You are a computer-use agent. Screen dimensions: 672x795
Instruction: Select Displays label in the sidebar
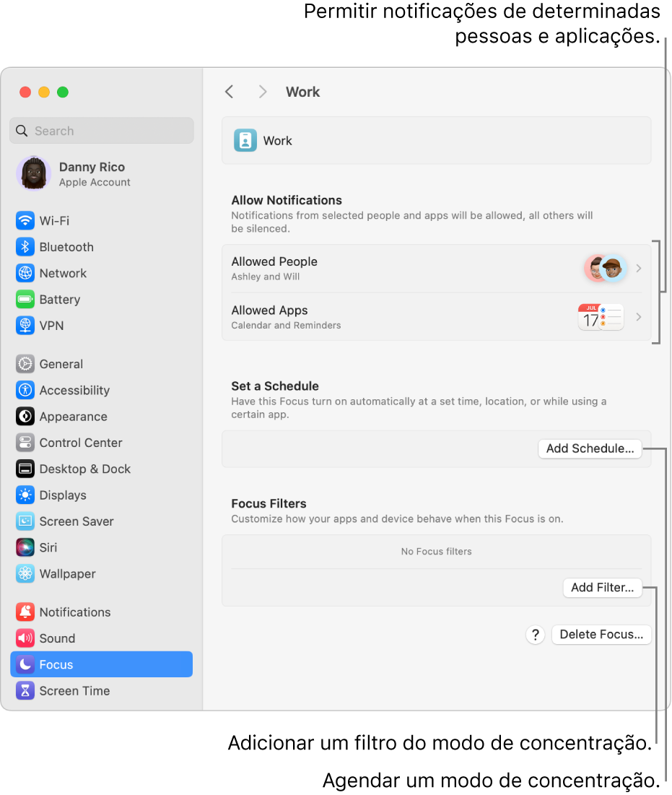point(63,495)
